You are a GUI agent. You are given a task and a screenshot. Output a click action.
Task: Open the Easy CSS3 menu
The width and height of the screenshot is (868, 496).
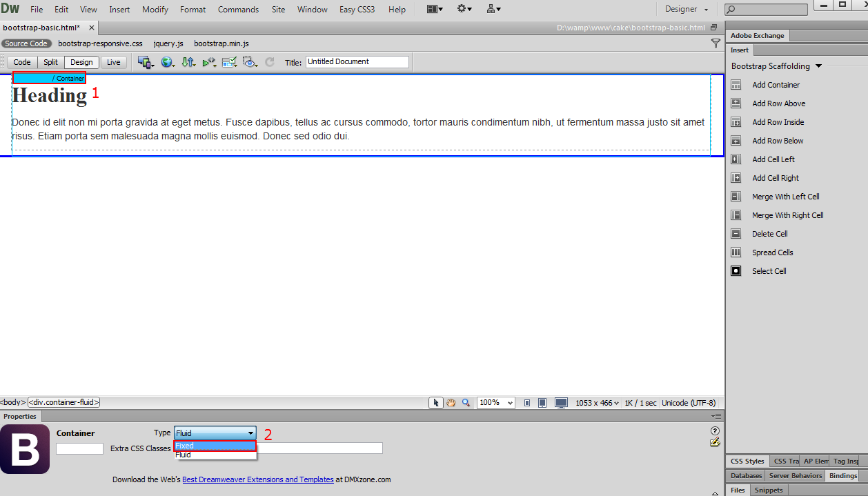357,10
